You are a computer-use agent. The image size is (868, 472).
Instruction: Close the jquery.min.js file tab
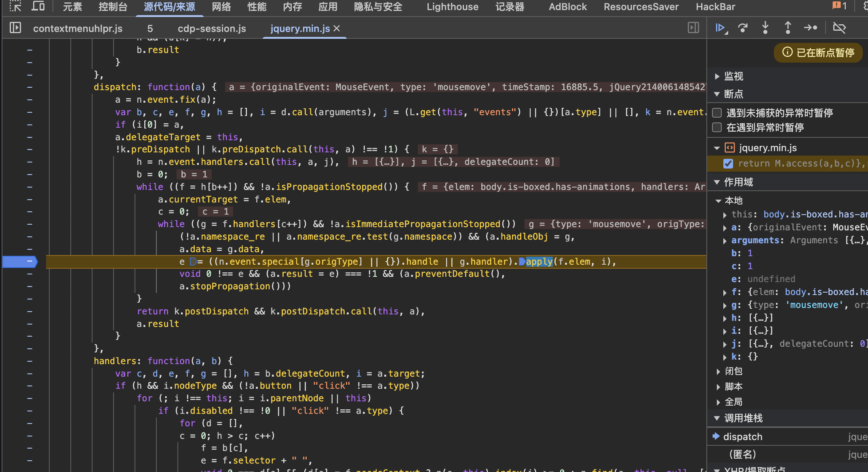(337, 29)
